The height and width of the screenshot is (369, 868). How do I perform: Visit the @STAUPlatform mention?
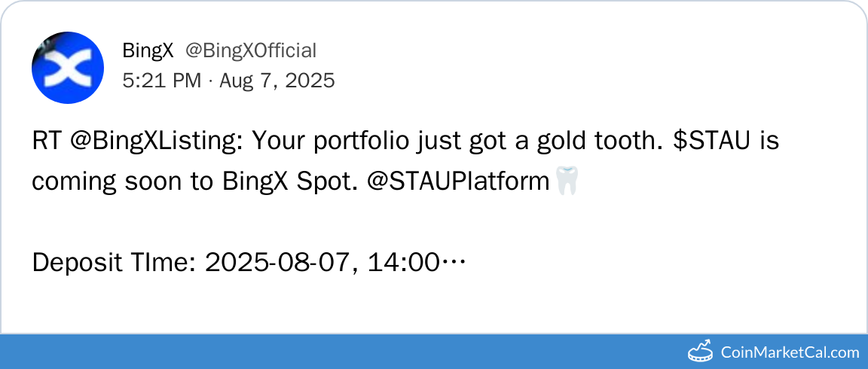coord(448,181)
